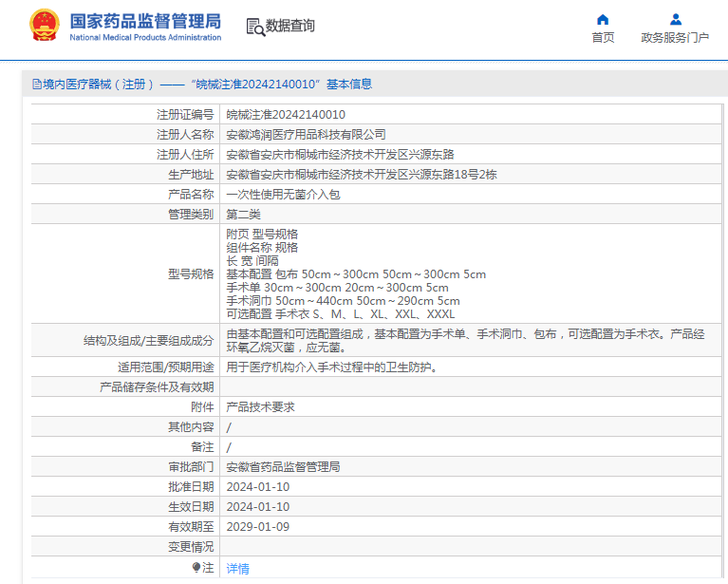The image size is (728, 584).
Task: Click the 适用范围/预期用途 label
Action: [x=166, y=367]
